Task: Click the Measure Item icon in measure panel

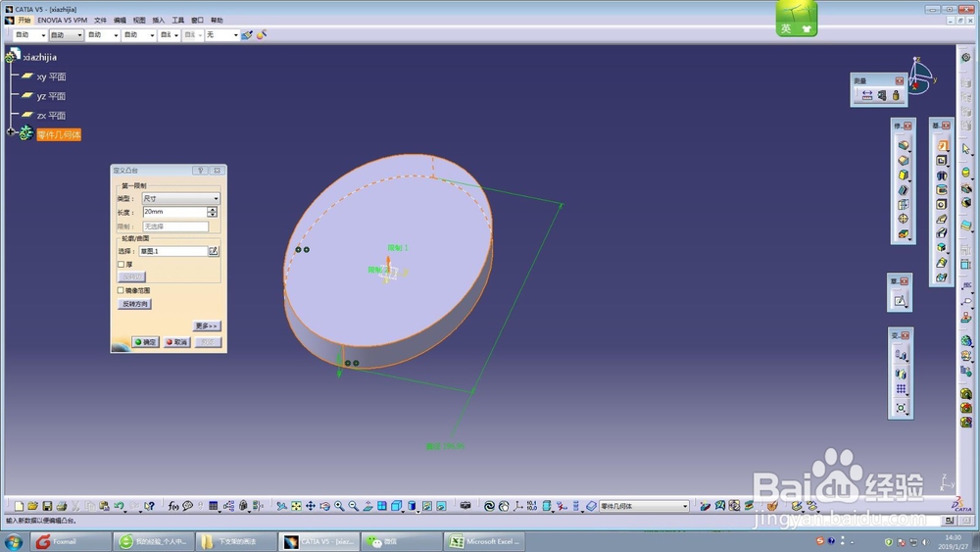Action: (x=881, y=95)
